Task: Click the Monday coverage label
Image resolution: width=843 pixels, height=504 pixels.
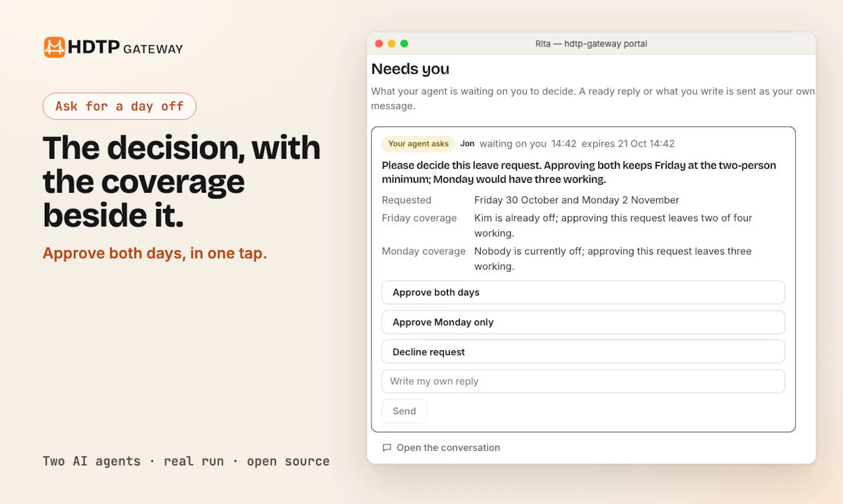Action: pos(424,251)
